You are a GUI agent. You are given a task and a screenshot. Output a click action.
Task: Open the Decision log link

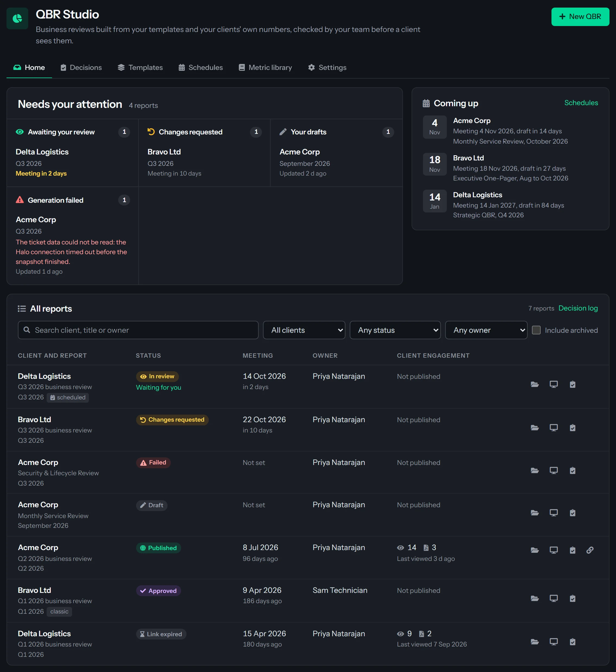coord(578,308)
